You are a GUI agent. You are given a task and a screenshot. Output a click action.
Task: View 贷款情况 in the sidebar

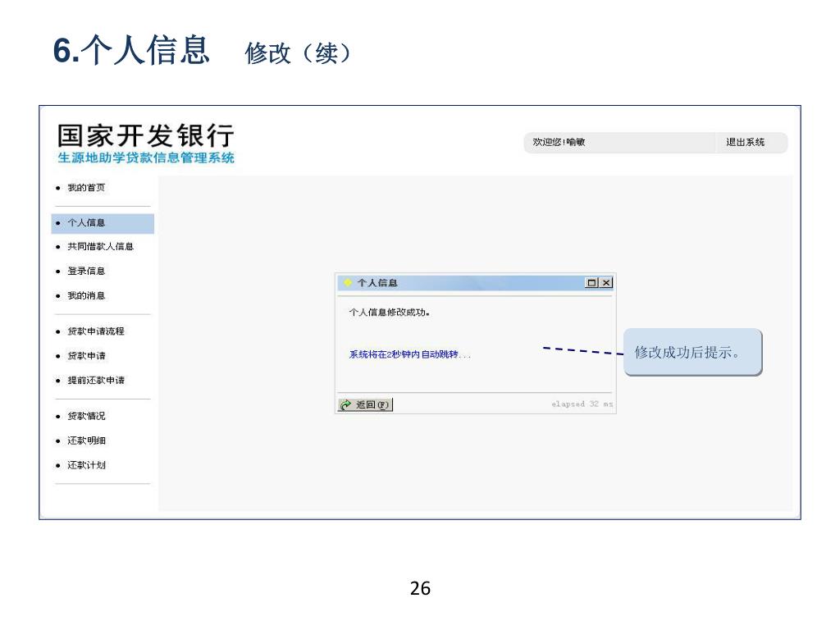tap(86, 416)
